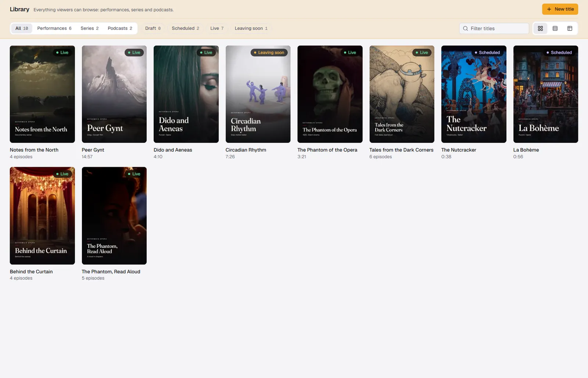Screen dimensions: 588x378
Task: Focus the Filter titles search field
Action: point(494,28)
